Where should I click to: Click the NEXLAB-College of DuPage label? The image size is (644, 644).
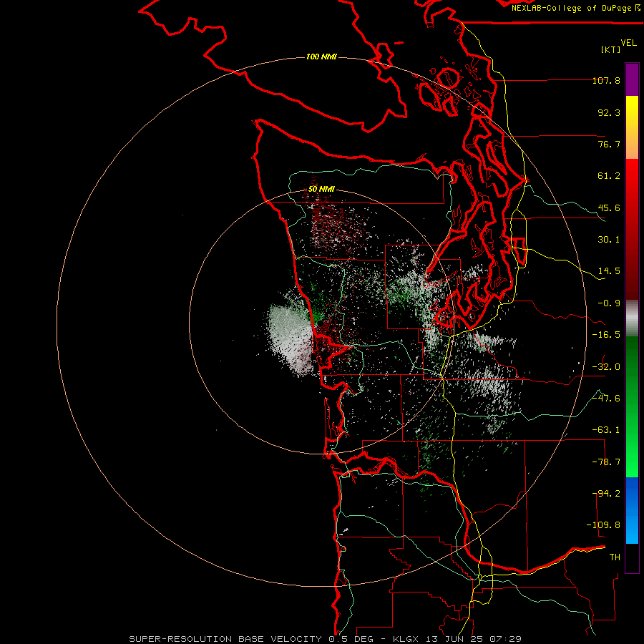(575, 8)
